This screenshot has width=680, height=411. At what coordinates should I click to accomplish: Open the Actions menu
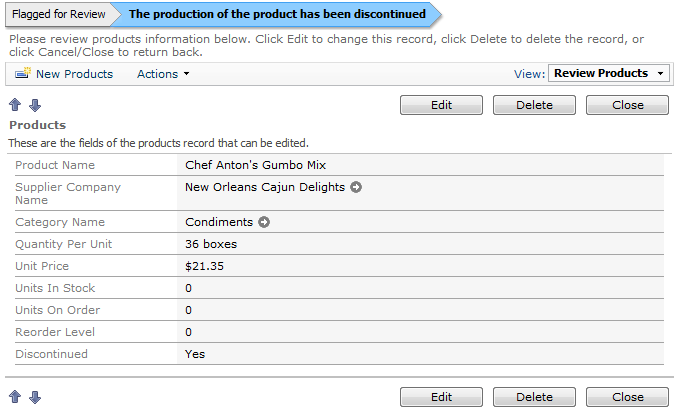click(163, 74)
